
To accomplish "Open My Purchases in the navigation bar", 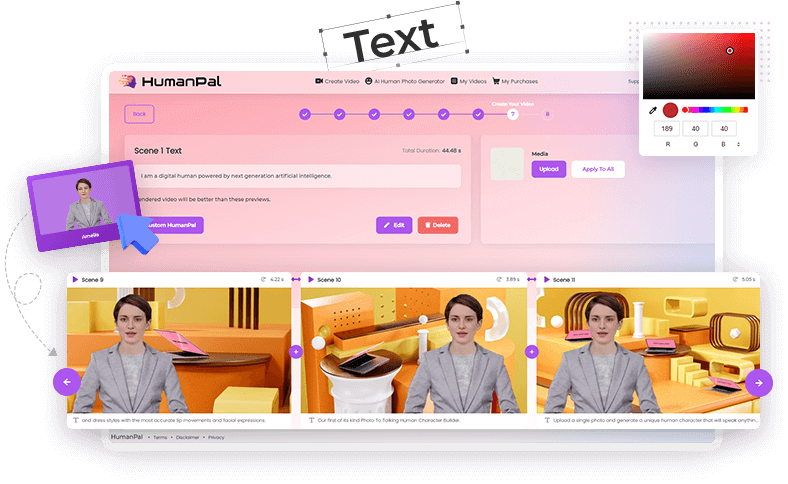I will pyautogui.click(x=515, y=81).
